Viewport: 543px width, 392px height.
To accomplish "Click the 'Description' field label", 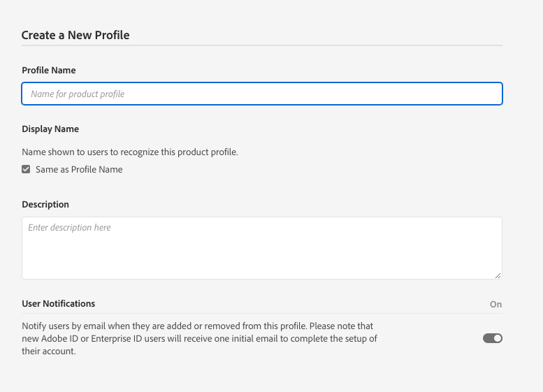I will click(45, 205).
